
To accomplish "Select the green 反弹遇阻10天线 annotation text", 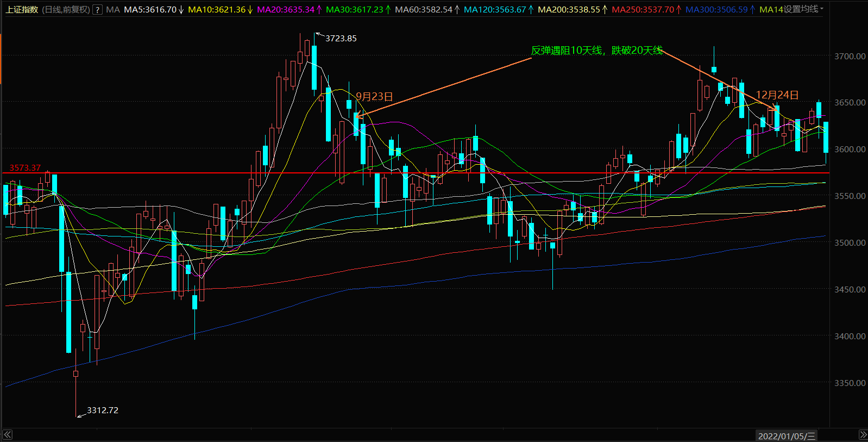I will [597, 51].
